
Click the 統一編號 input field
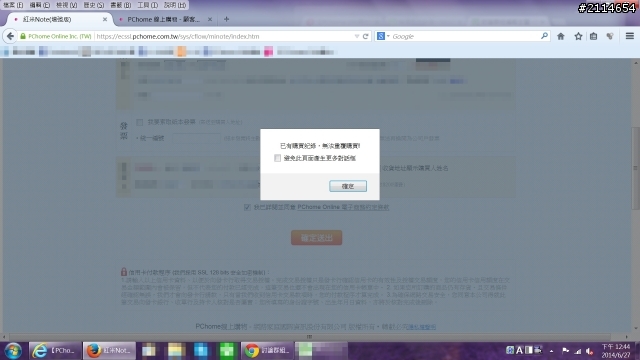(196, 138)
